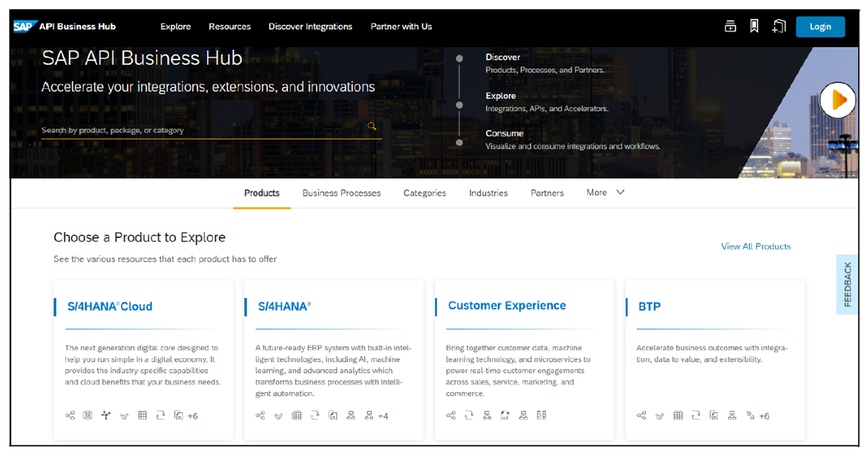Click the share-nodes icon on the Customer Experience card
Viewport: 868px width, 456px height.
pos(451,415)
